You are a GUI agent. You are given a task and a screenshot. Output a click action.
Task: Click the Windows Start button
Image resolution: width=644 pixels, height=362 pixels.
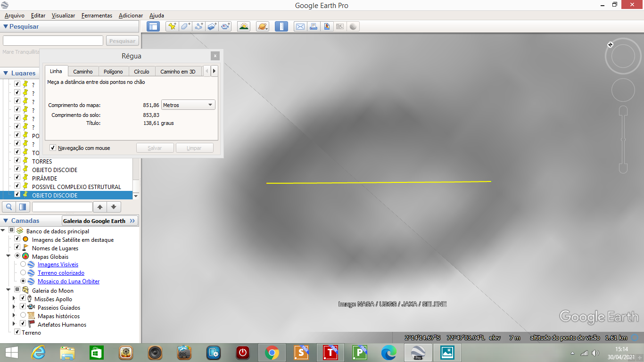click(x=11, y=353)
